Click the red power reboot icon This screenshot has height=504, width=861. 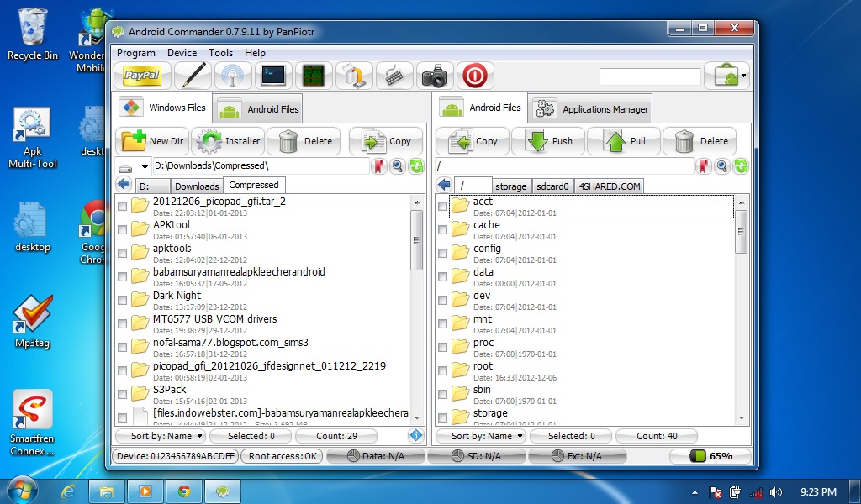click(475, 76)
